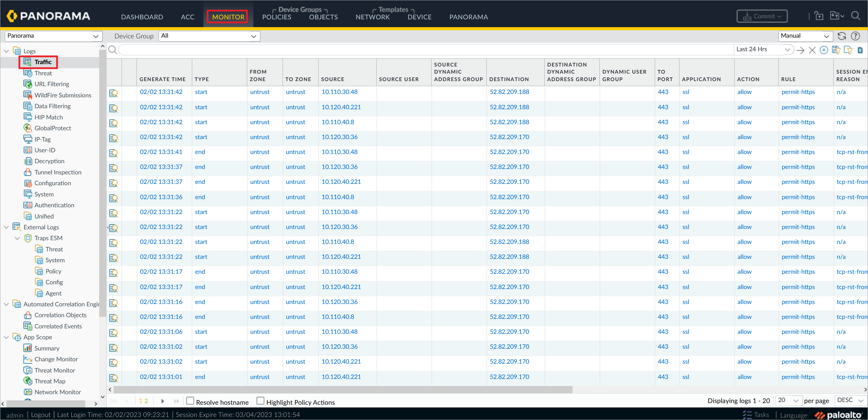Open URL Filtering logs
Screen dimensions: 868x420
coord(52,84)
